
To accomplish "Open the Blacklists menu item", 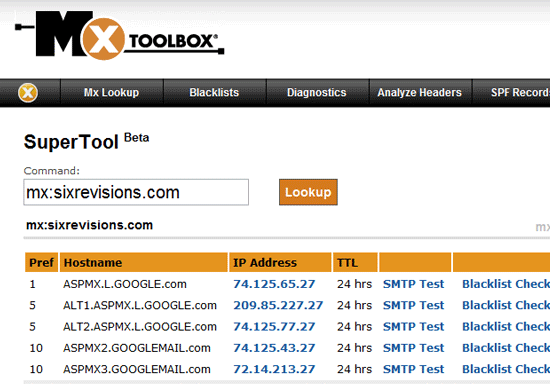I will [x=214, y=93].
